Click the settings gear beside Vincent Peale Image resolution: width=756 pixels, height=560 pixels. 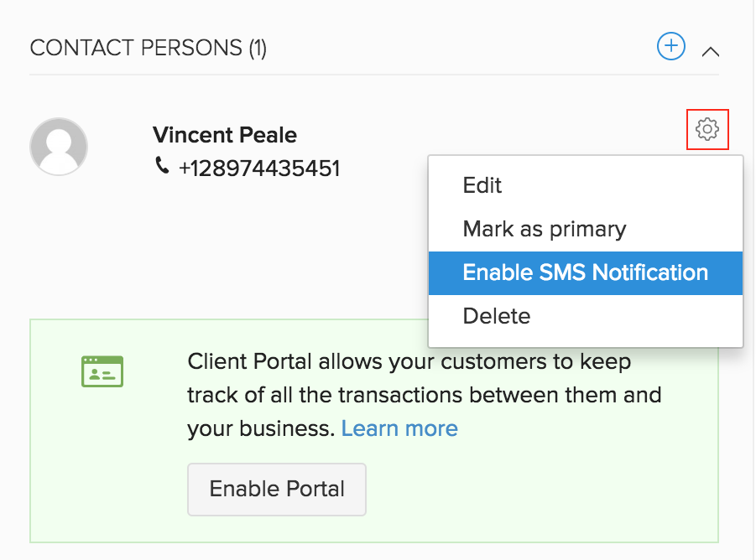click(x=707, y=130)
